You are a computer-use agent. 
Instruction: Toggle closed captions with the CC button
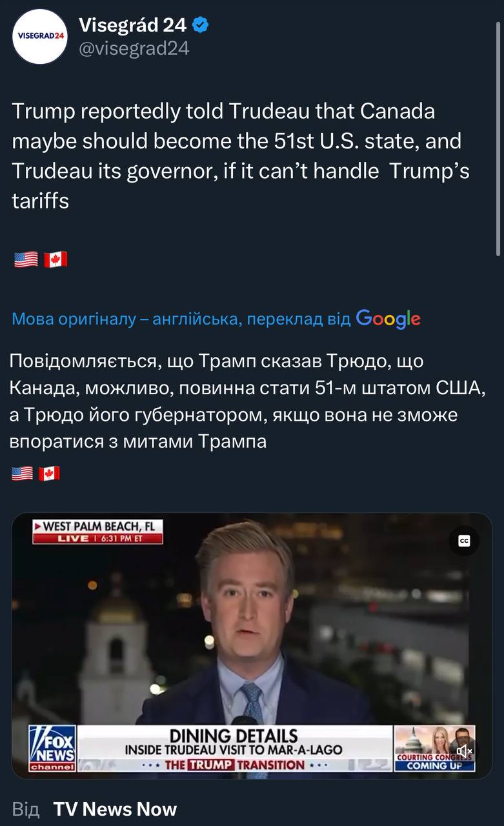tap(464, 541)
